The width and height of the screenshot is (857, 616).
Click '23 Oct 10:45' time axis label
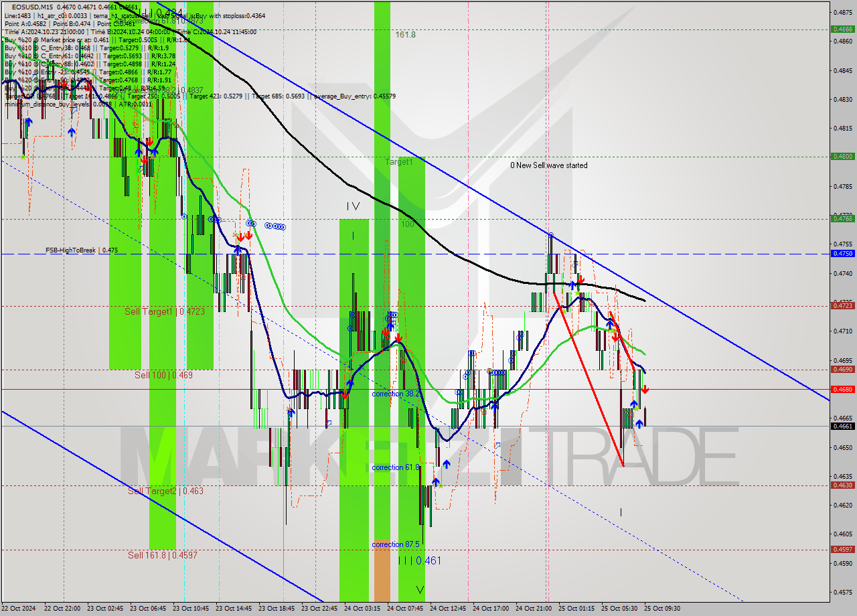coord(191,609)
